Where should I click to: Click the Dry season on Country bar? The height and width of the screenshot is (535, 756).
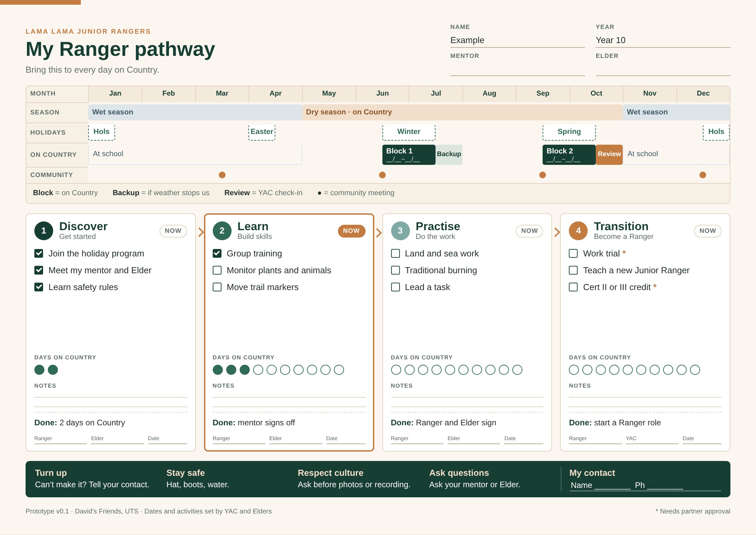pyautogui.click(x=462, y=112)
